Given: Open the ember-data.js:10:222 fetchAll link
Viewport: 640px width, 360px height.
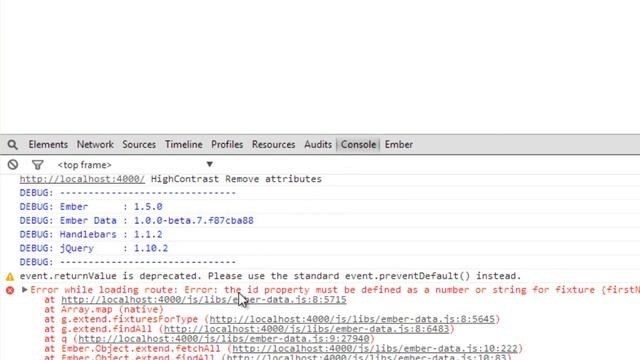Looking at the screenshot, I should tap(375, 349).
